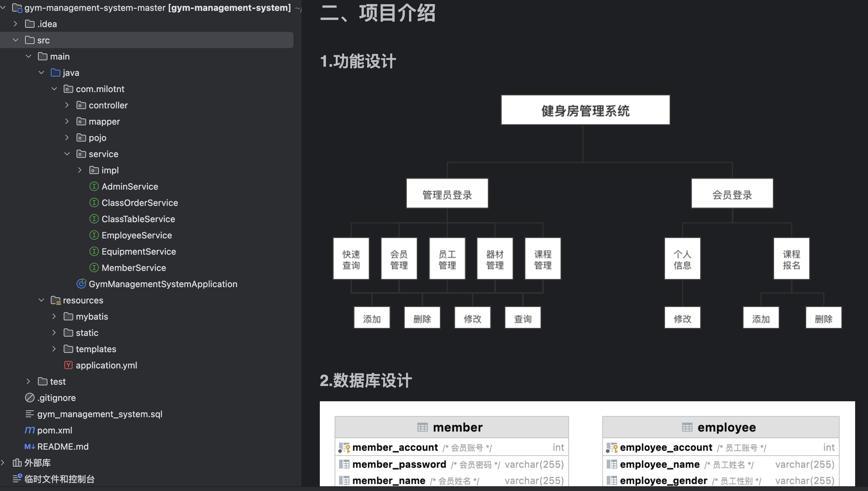This screenshot has height=491, width=868.
Task: Select MemberService in the project tree
Action: (x=133, y=268)
